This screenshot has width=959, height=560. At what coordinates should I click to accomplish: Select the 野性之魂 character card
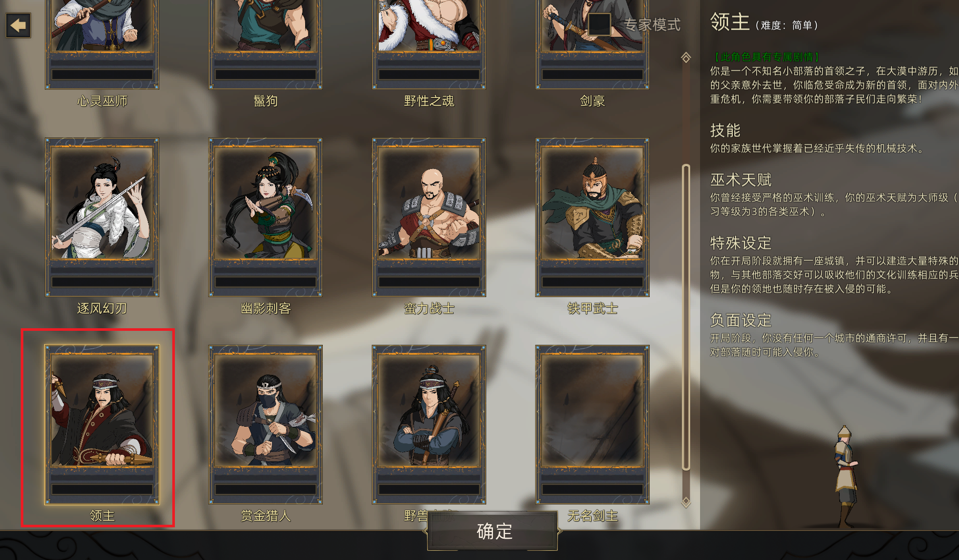coord(429,45)
